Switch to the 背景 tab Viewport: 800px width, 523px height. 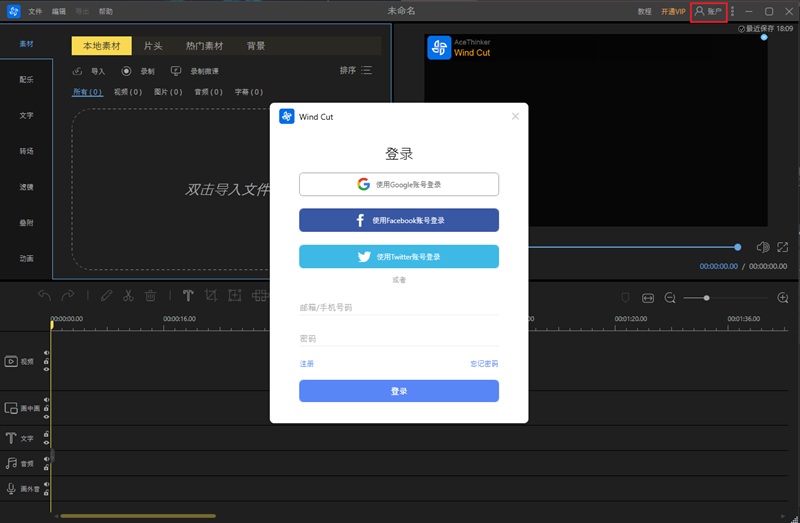tap(256, 46)
